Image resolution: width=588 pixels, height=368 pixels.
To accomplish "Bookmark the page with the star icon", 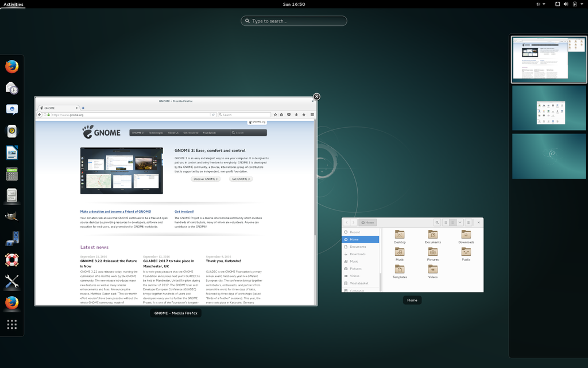I will [x=275, y=114].
